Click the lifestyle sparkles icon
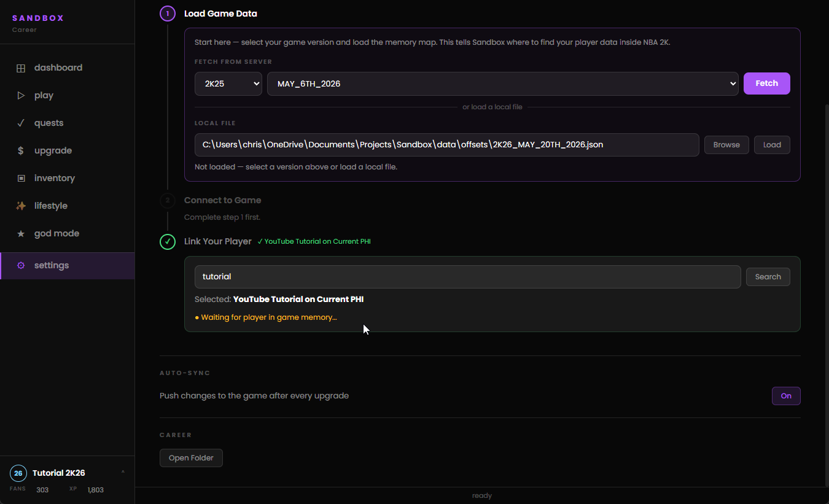Viewport: 829px width, 504px height. 21,206
